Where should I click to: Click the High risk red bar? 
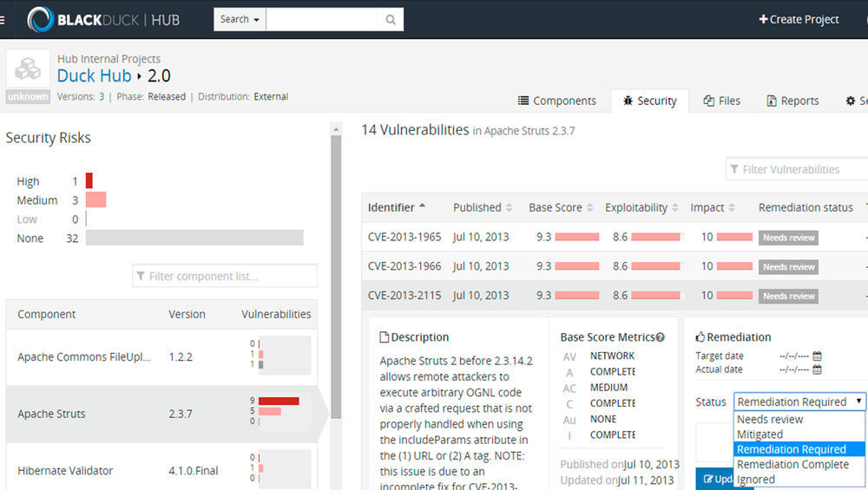[89, 181]
